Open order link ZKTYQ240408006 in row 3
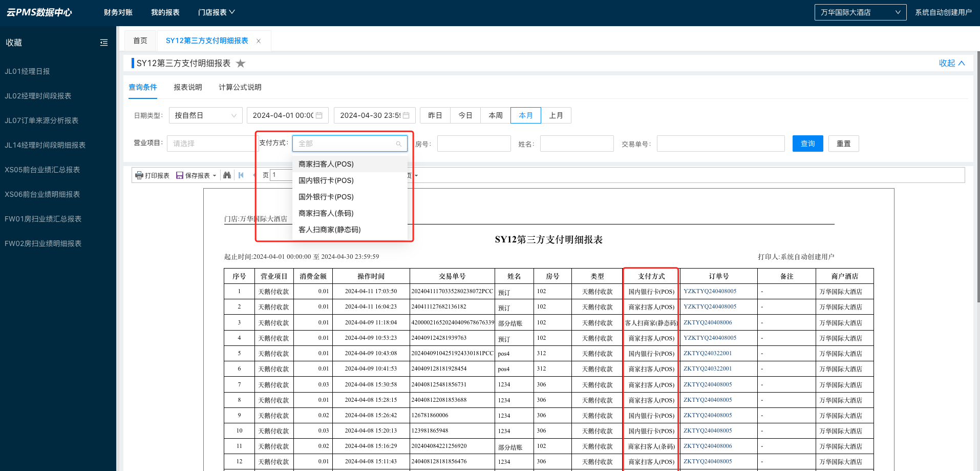Screen dimensions: 980x471 coord(708,322)
